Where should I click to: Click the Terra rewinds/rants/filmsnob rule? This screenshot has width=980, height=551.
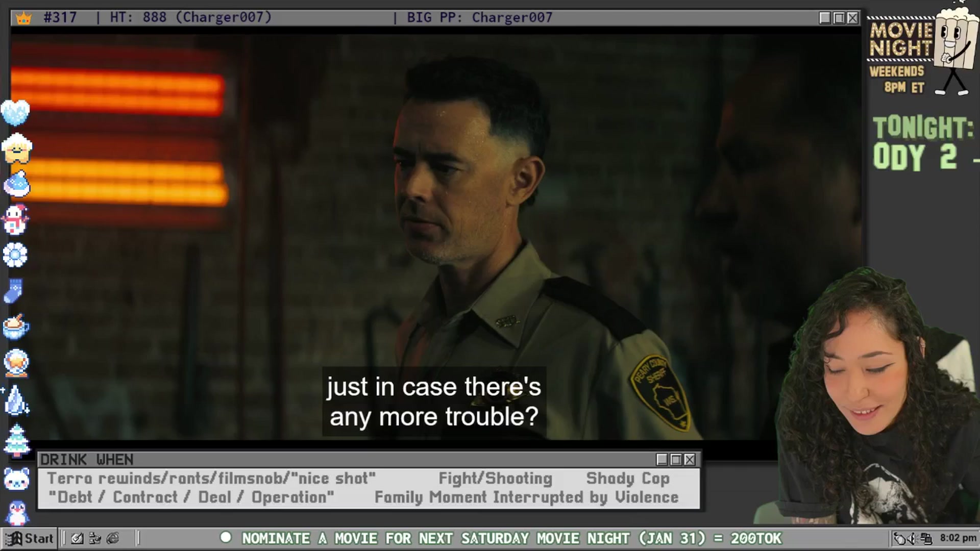click(212, 479)
